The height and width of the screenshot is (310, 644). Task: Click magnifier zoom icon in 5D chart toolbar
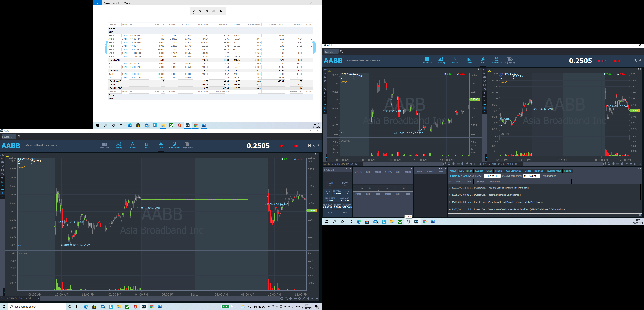click(609, 164)
